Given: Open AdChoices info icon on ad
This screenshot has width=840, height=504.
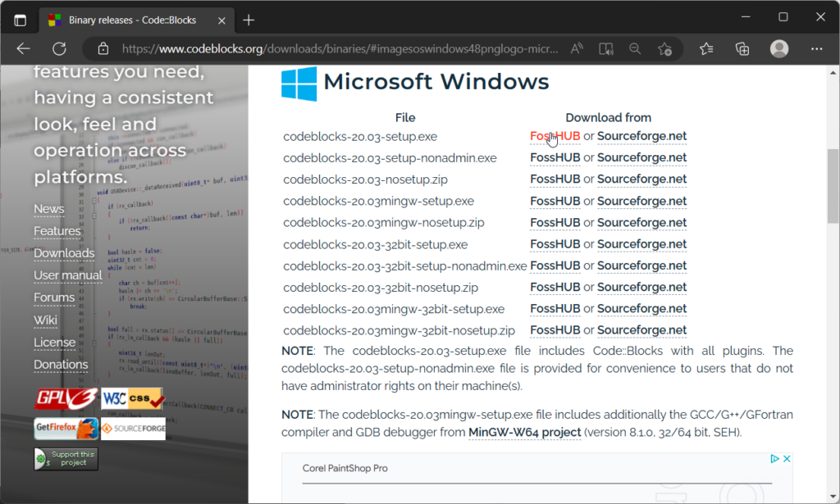Looking at the screenshot, I should (x=774, y=459).
